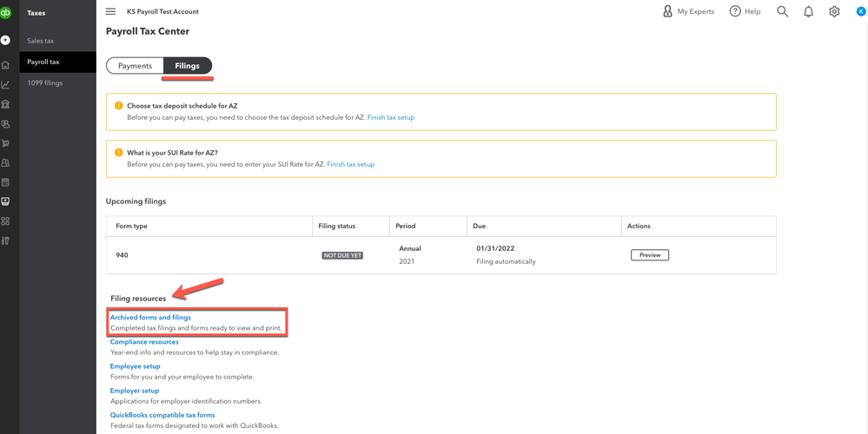Switch to the Filings tab
868x434 pixels.
click(x=188, y=66)
